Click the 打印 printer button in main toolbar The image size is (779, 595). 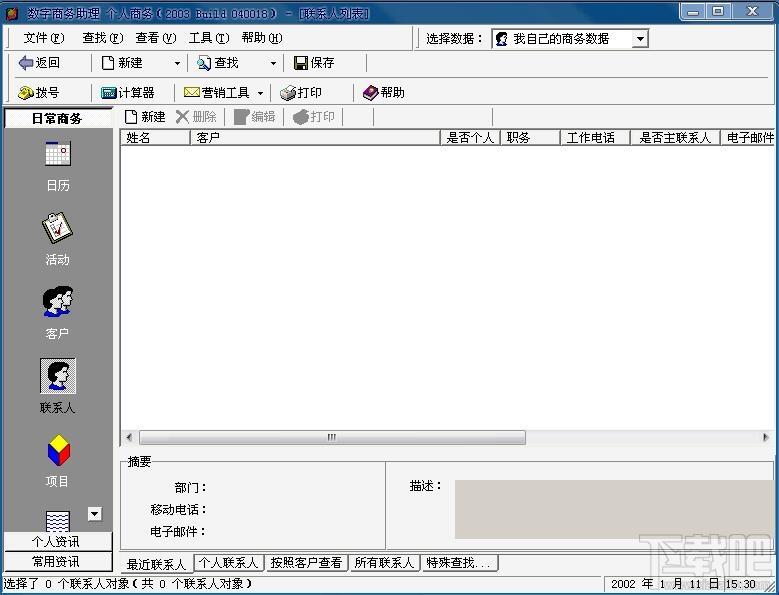coord(301,92)
